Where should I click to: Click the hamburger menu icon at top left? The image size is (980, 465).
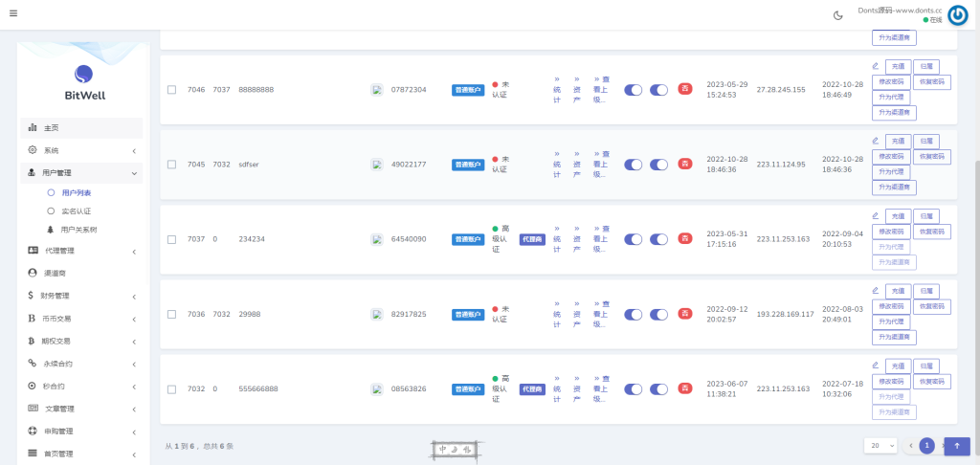tap(13, 13)
